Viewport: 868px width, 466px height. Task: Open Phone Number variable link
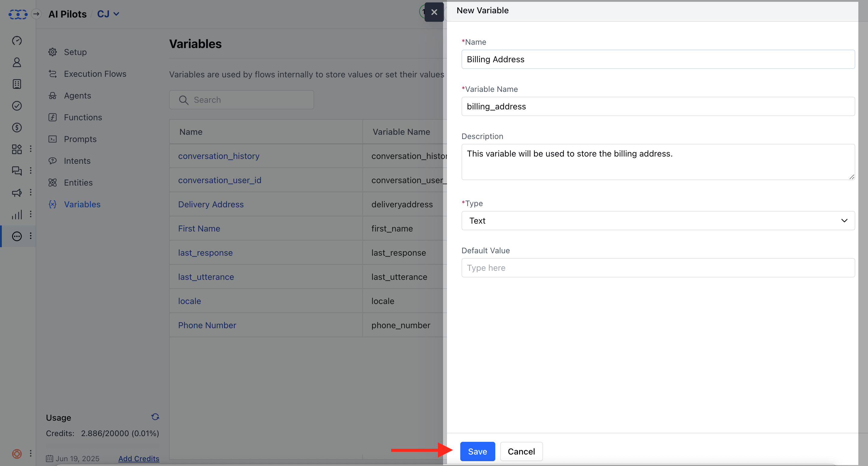[x=207, y=325]
